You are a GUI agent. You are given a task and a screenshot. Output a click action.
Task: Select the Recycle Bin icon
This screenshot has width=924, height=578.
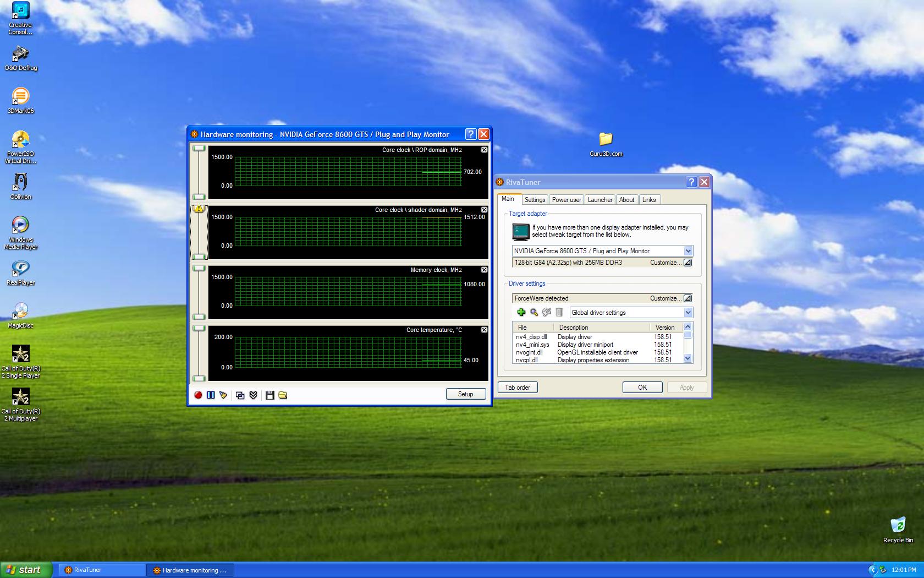click(x=898, y=530)
